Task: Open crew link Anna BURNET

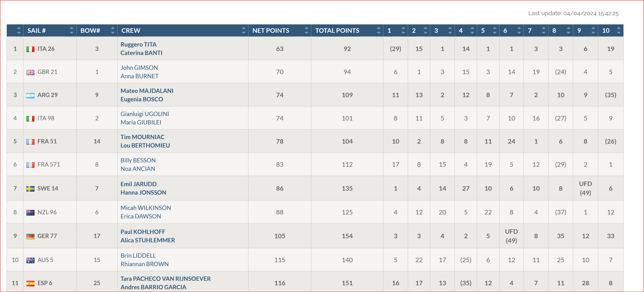Action: (140, 76)
